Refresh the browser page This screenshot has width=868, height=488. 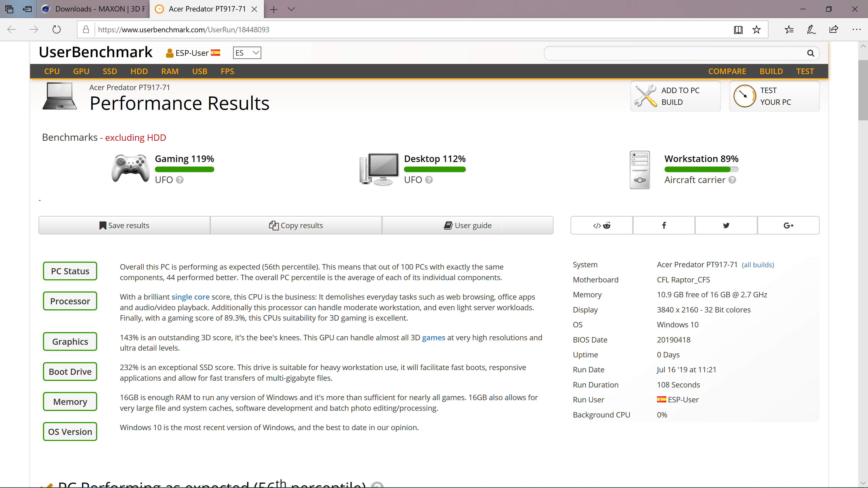coord(57,30)
